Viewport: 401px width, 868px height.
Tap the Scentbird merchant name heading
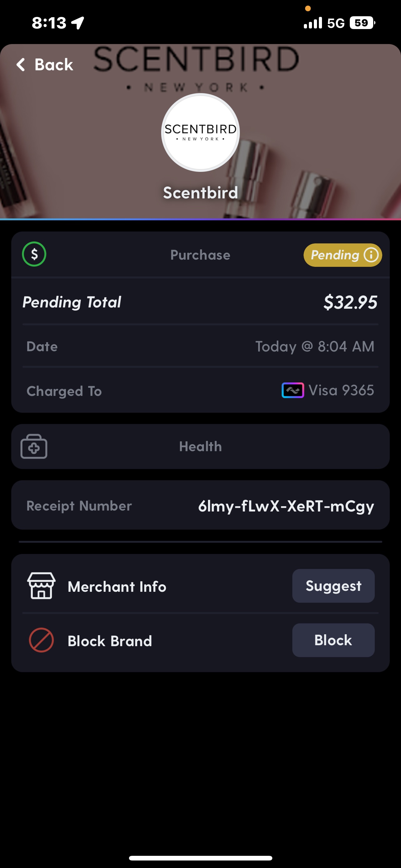[x=200, y=192]
